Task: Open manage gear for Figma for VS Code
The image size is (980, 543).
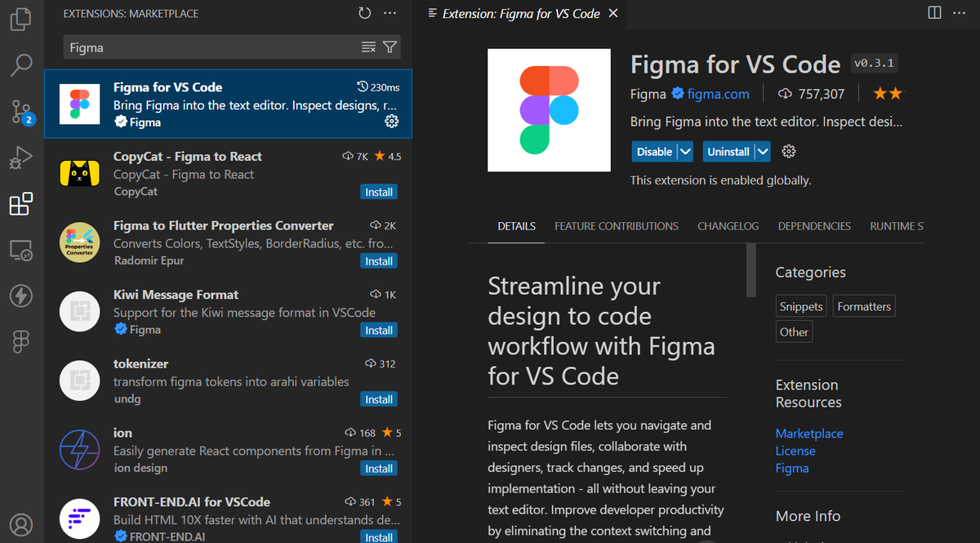Action: coord(391,122)
